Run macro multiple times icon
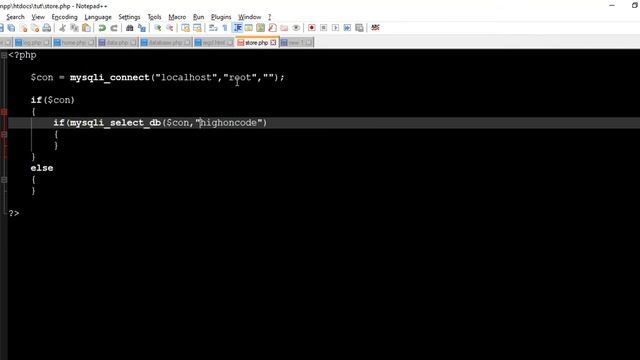The image size is (640, 360). 347,28
